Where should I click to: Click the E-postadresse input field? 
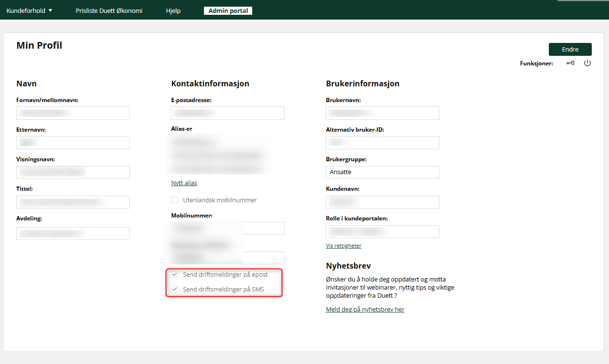228,113
